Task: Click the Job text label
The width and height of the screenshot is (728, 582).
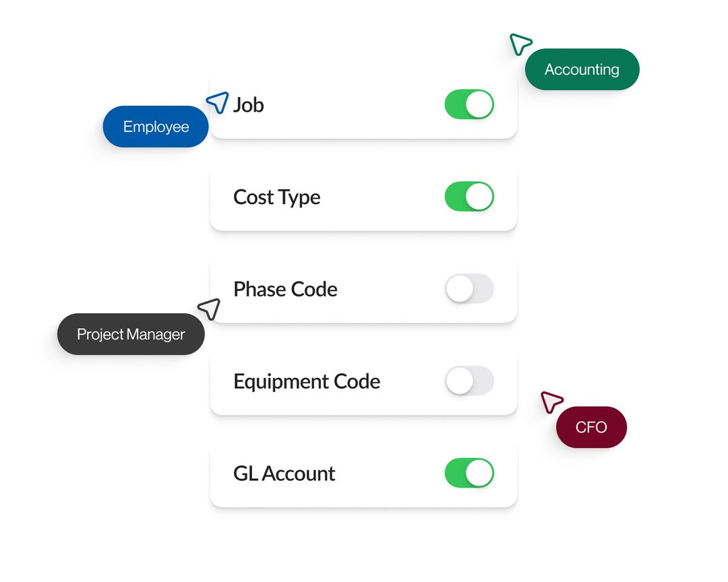Action: click(x=248, y=104)
